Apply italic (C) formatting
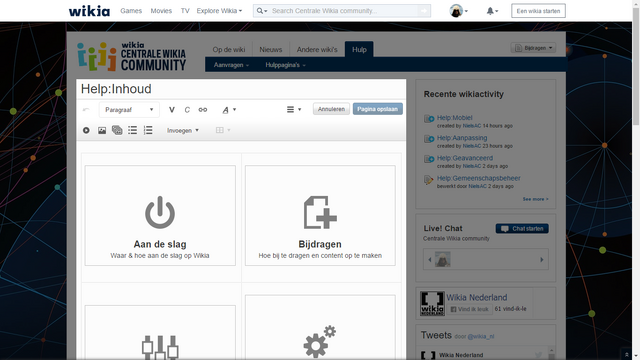 [x=187, y=109]
